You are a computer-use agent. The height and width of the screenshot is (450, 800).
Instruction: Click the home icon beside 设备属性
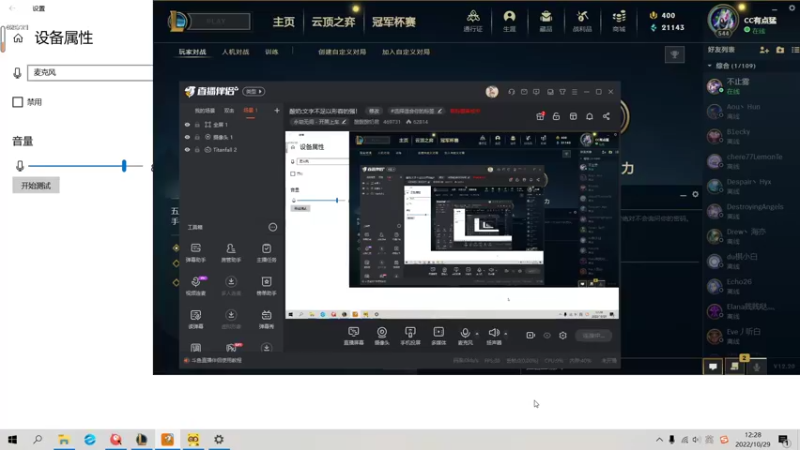click(x=18, y=38)
